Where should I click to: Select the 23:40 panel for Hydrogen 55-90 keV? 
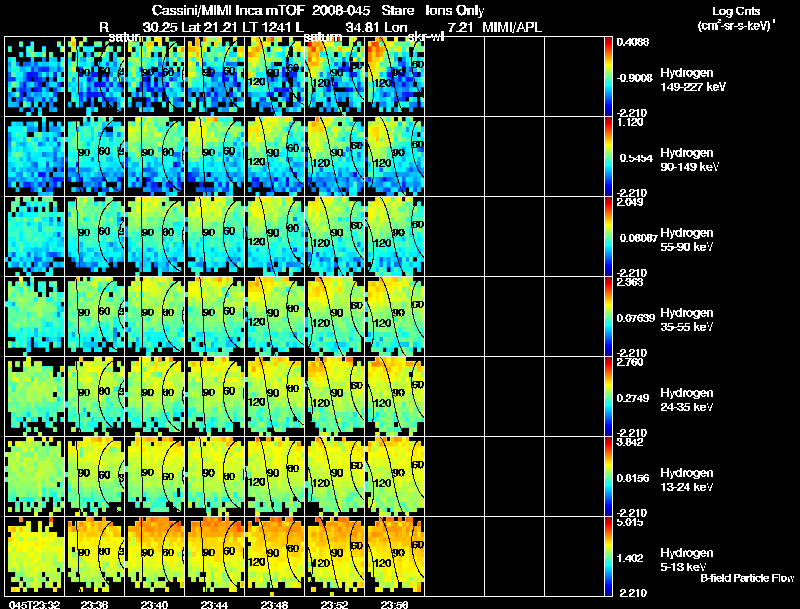tap(155, 237)
